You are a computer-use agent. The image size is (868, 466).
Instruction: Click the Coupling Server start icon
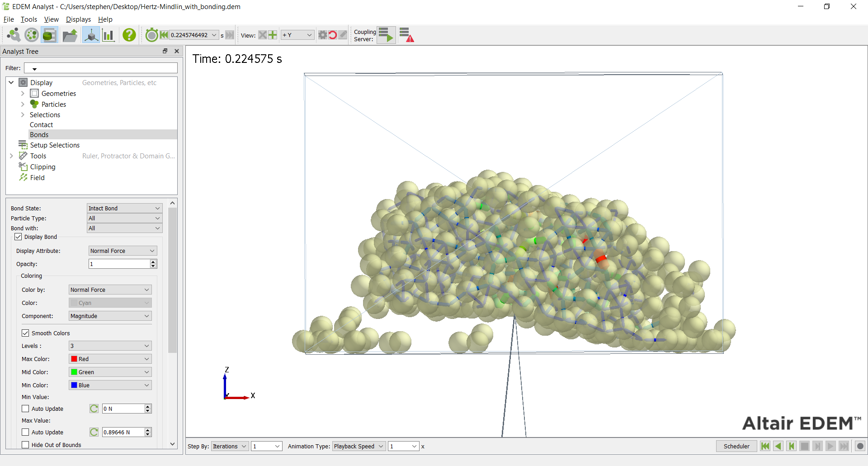(386, 35)
